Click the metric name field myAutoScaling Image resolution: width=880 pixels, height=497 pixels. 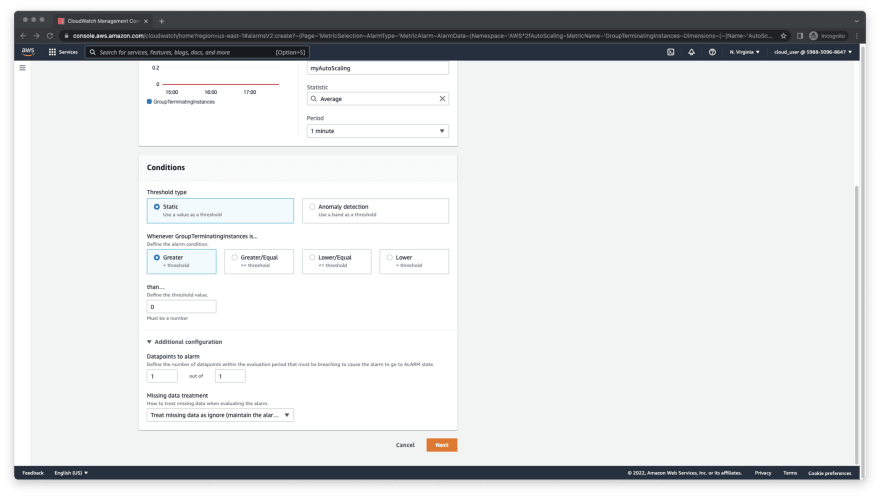(x=378, y=68)
